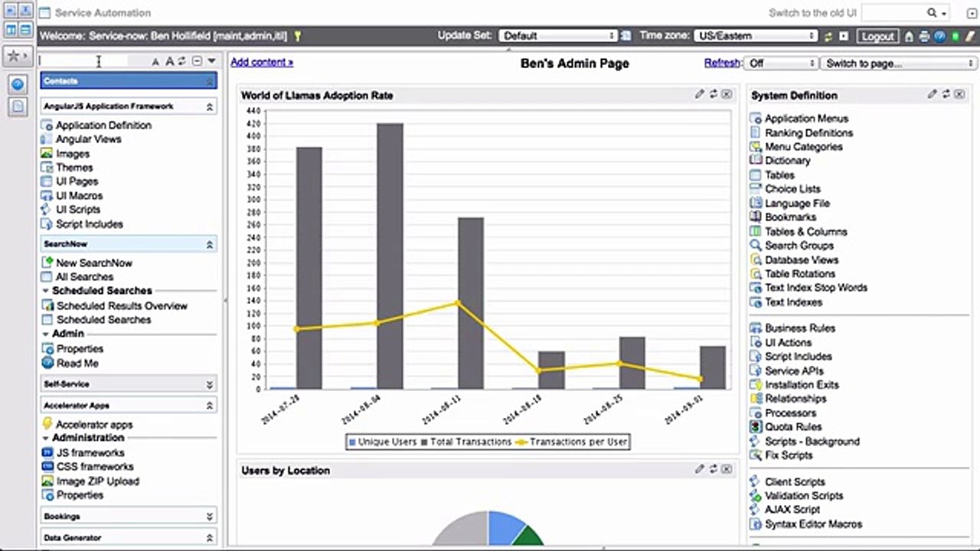Decrease navigator text size with small A
The image size is (980, 551).
pyautogui.click(x=155, y=62)
